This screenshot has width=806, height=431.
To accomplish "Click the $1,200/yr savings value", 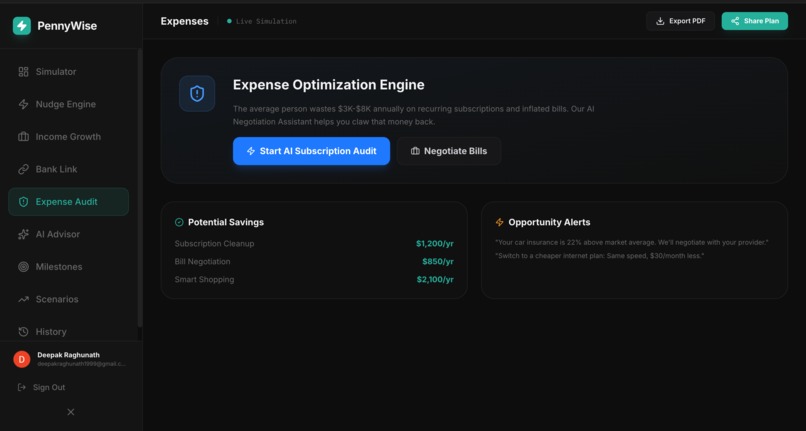I will 435,244.
